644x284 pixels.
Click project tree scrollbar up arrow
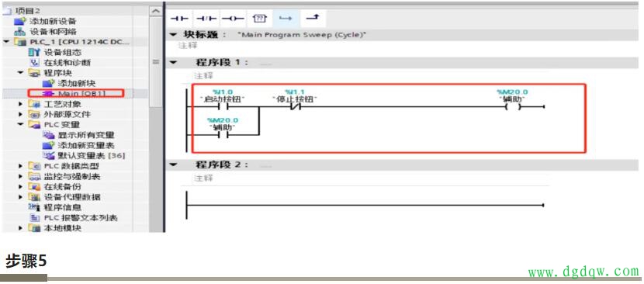click(x=155, y=12)
